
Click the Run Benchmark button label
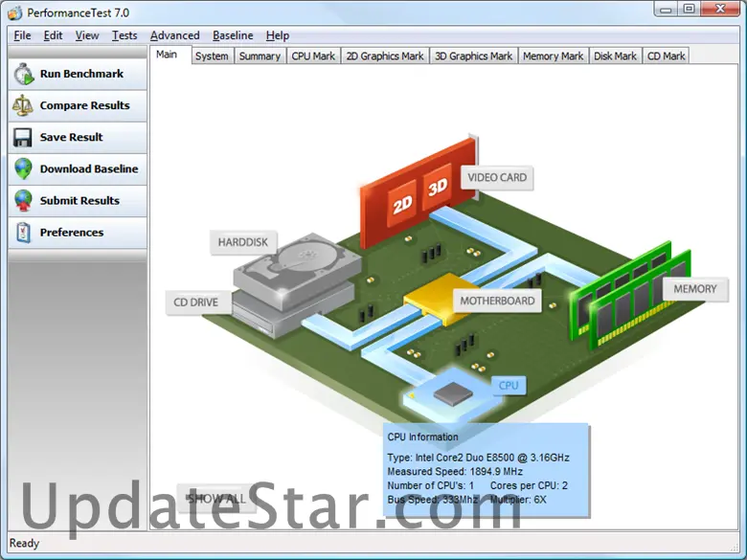point(81,74)
